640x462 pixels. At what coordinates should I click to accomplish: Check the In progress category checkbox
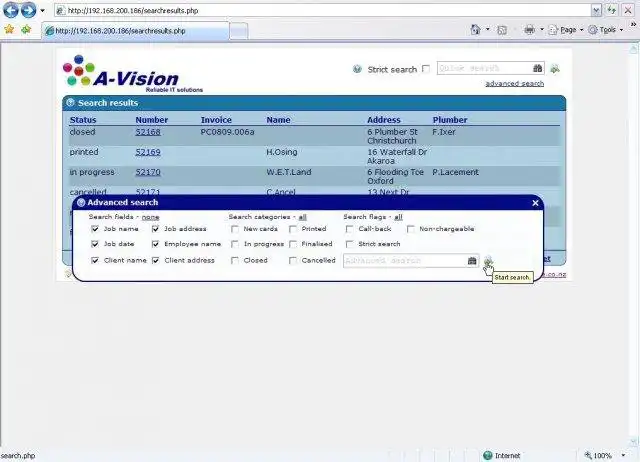coord(235,244)
